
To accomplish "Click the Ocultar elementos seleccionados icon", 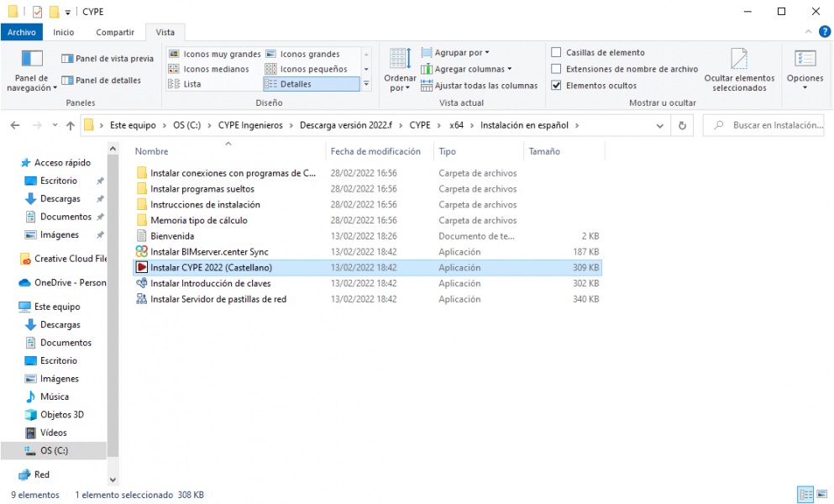I will pos(738,59).
